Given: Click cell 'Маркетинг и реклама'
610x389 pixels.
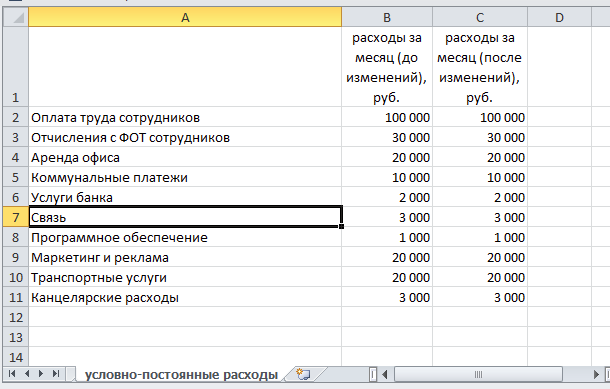Looking at the screenshot, I should coord(185,257).
